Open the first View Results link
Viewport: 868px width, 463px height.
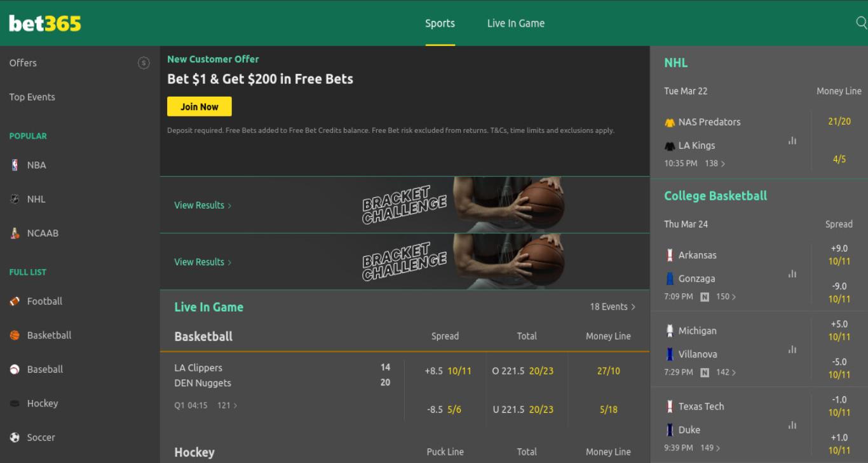pos(203,205)
